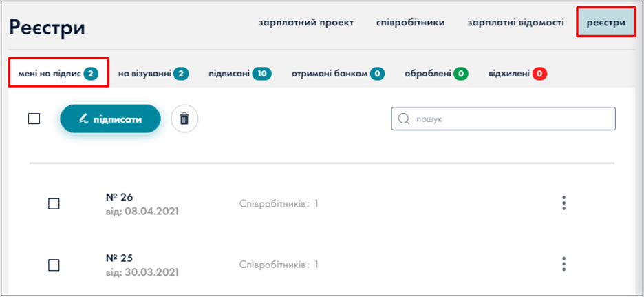This screenshot has width=644, height=297.
Task: Select the реєстри menu item
Action: 605,23
